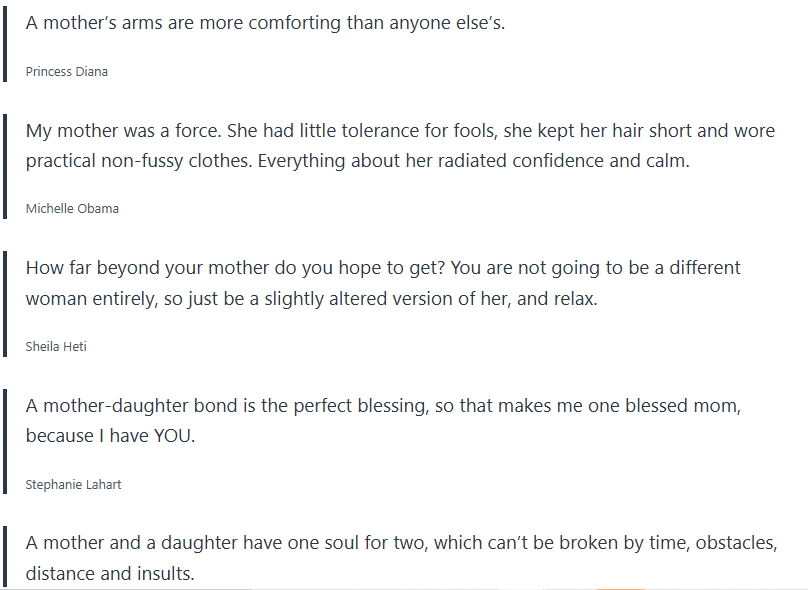Click the Stephanie Lahart author name

point(74,485)
